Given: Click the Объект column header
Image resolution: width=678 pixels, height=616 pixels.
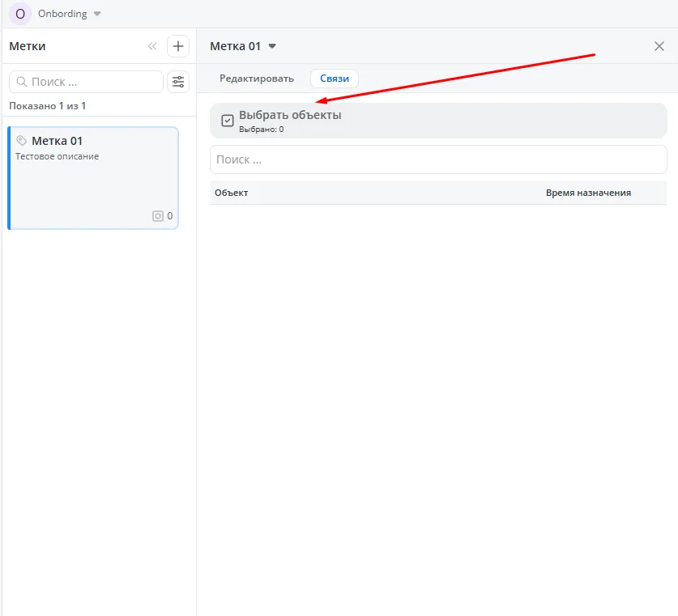Looking at the screenshot, I should (x=232, y=193).
